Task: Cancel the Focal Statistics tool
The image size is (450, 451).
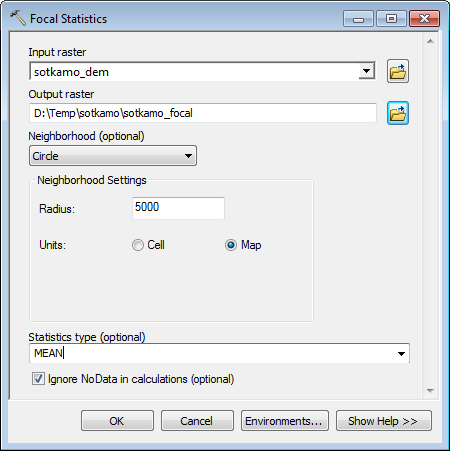Action: (197, 421)
